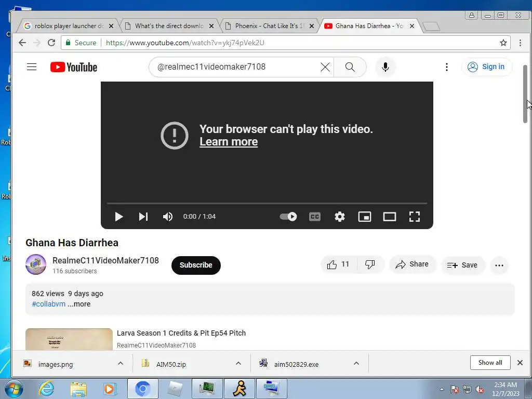
Task: Open RealmeC11VideoMaker7108 channel avatar
Action: 36,264
